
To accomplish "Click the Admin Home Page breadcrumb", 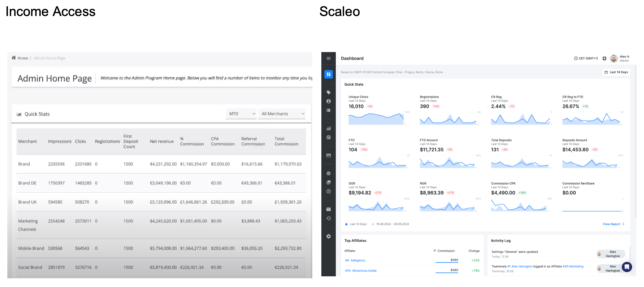I will point(49,58).
